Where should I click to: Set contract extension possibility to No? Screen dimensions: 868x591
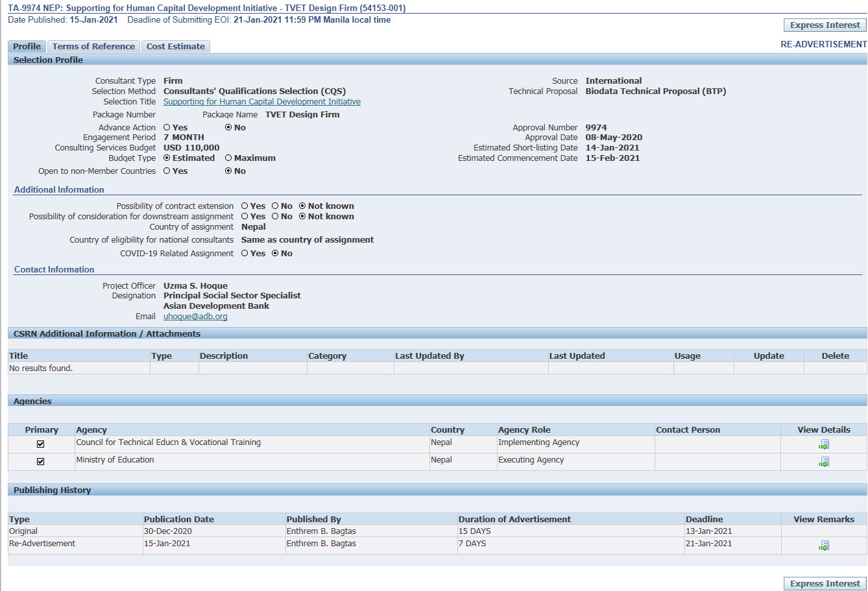click(x=275, y=206)
